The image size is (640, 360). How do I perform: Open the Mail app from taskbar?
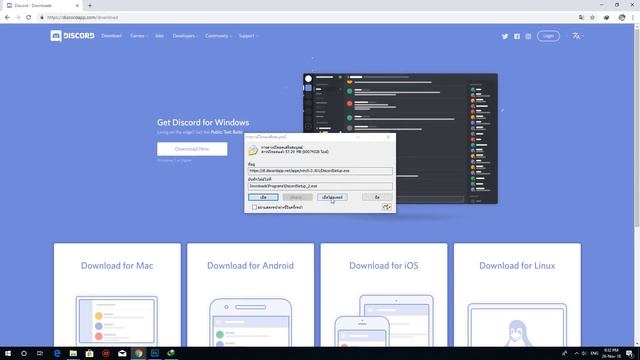pyautogui.click(x=122, y=353)
